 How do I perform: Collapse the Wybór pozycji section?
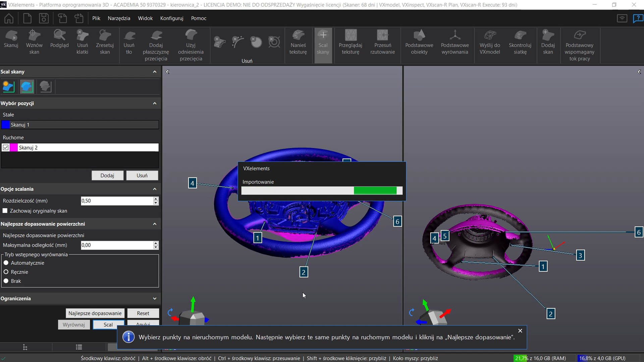pyautogui.click(x=155, y=103)
